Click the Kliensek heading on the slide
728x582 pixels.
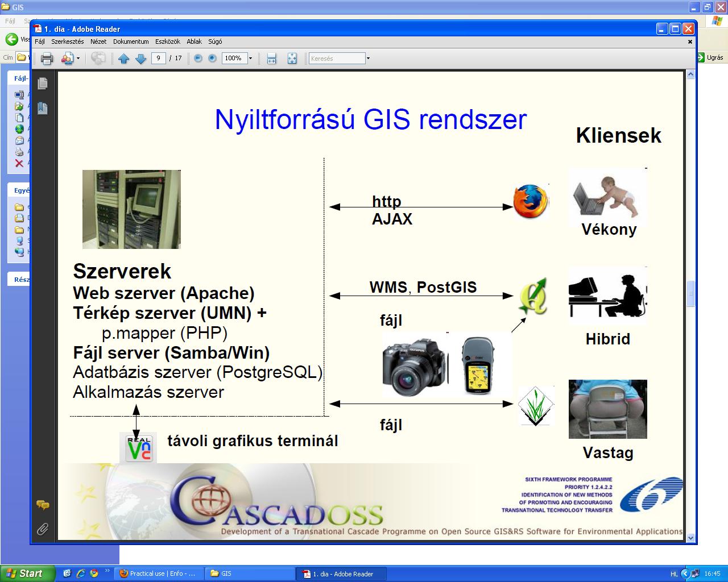click(619, 135)
